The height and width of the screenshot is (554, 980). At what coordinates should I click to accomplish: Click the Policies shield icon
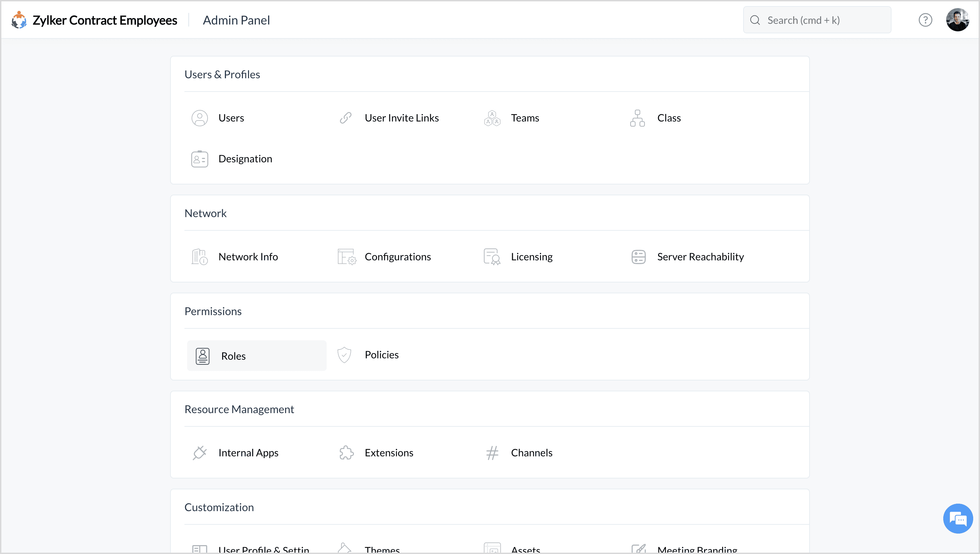(344, 355)
